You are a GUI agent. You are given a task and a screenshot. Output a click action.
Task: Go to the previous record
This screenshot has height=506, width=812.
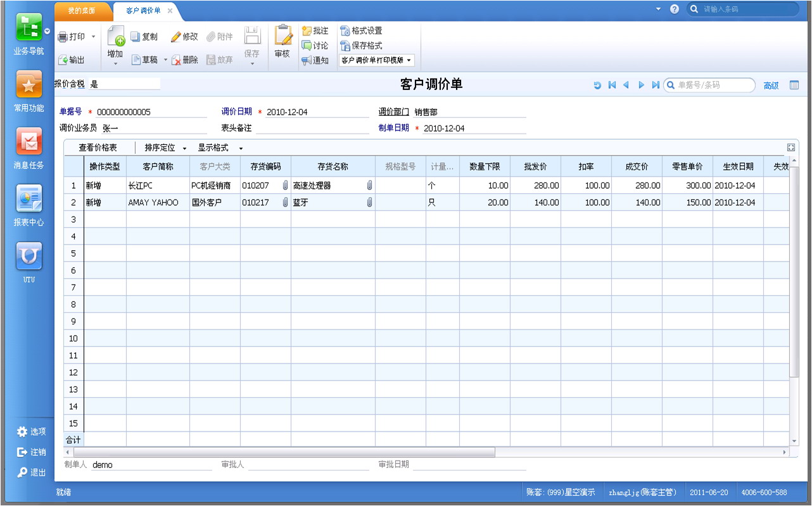click(x=626, y=85)
